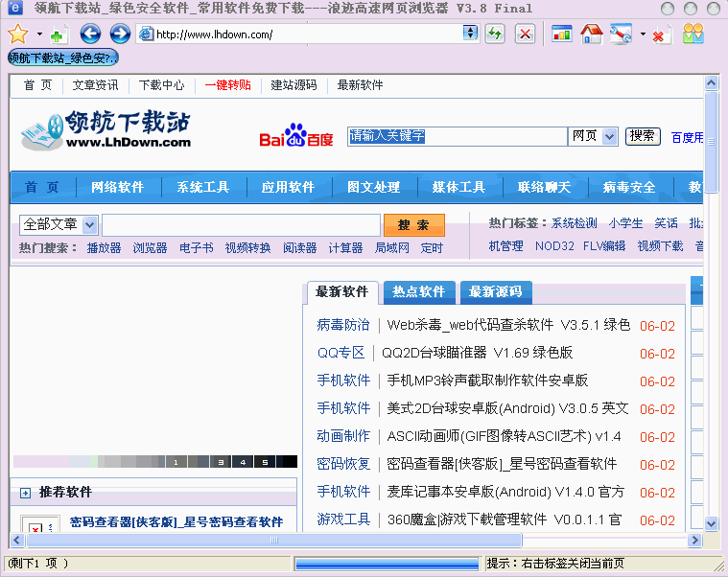728x577 pixels.
Task: Open the tools icon dropdown arrow
Action: click(x=643, y=34)
